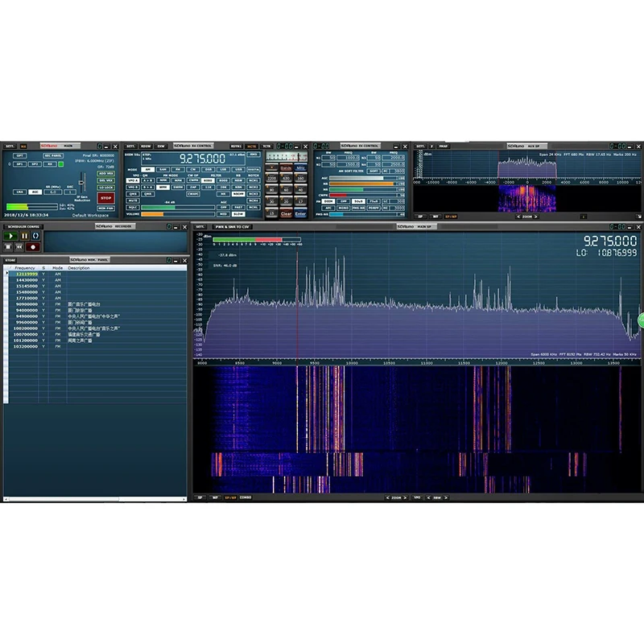Image resolution: width=644 pixels, height=644 pixels.
Task: Click the RMS button beside the frequency
Action: 254,155
